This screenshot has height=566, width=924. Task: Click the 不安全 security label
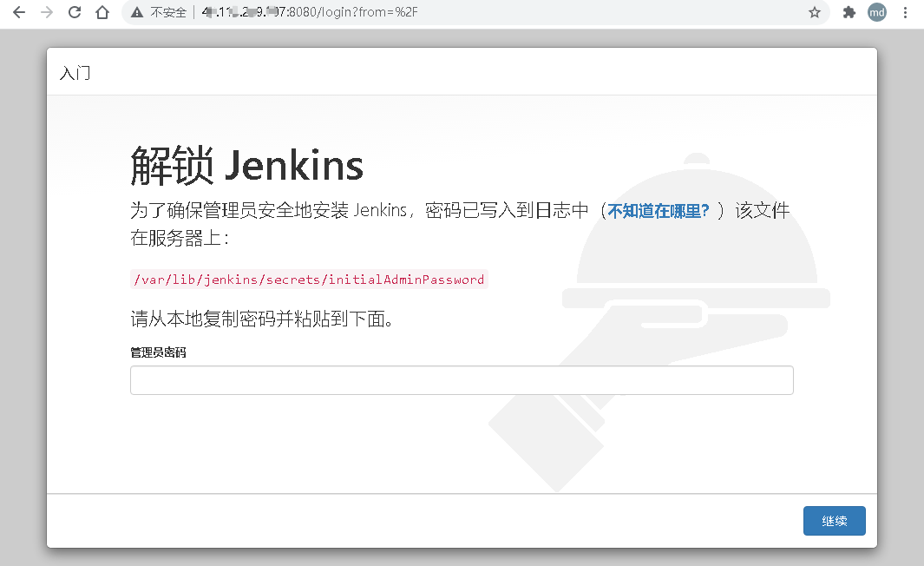(x=168, y=12)
